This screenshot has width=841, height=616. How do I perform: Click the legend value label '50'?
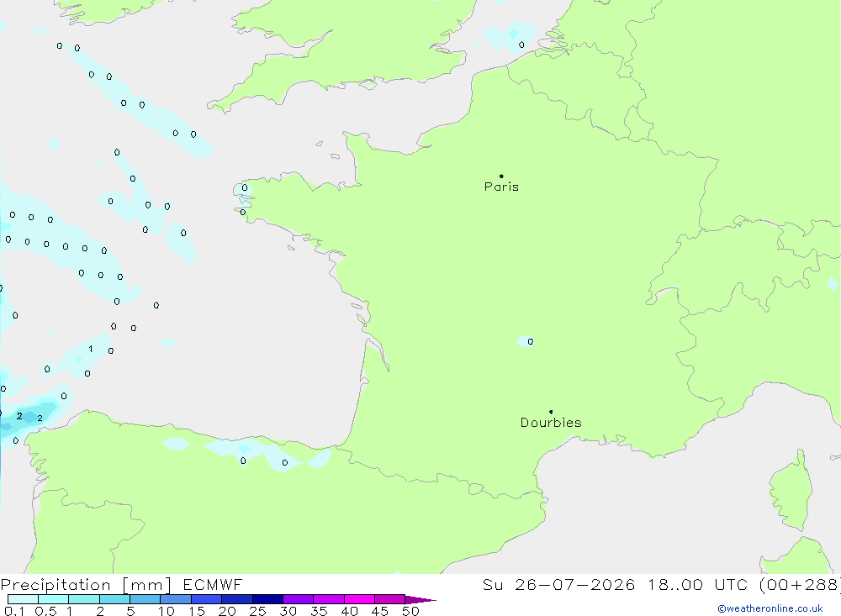[410, 611]
